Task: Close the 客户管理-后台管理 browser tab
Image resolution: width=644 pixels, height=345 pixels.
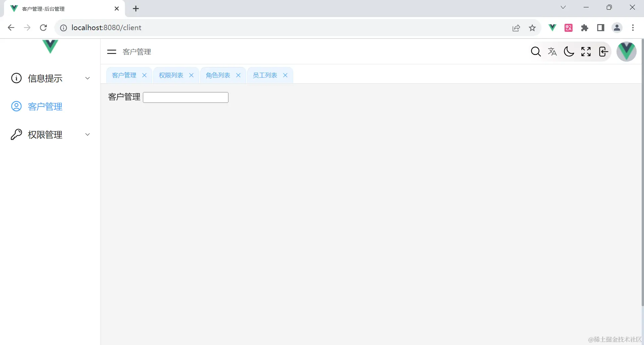Action: click(117, 9)
